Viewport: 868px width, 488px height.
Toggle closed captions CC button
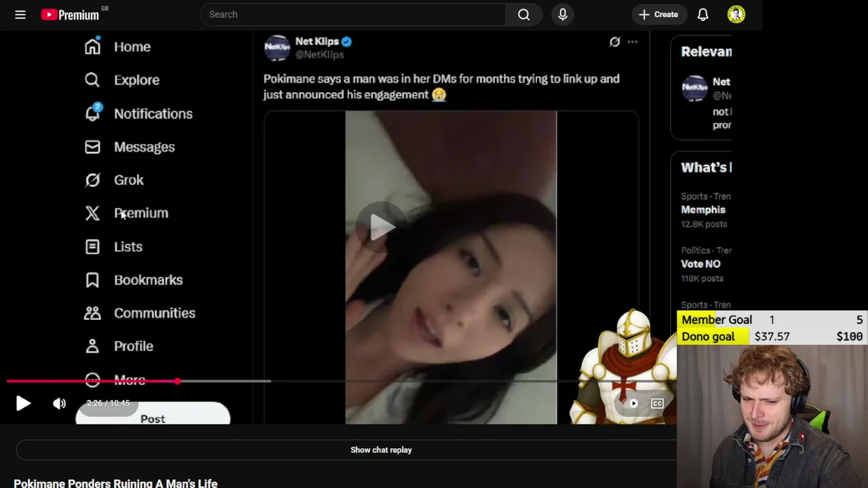tap(657, 403)
